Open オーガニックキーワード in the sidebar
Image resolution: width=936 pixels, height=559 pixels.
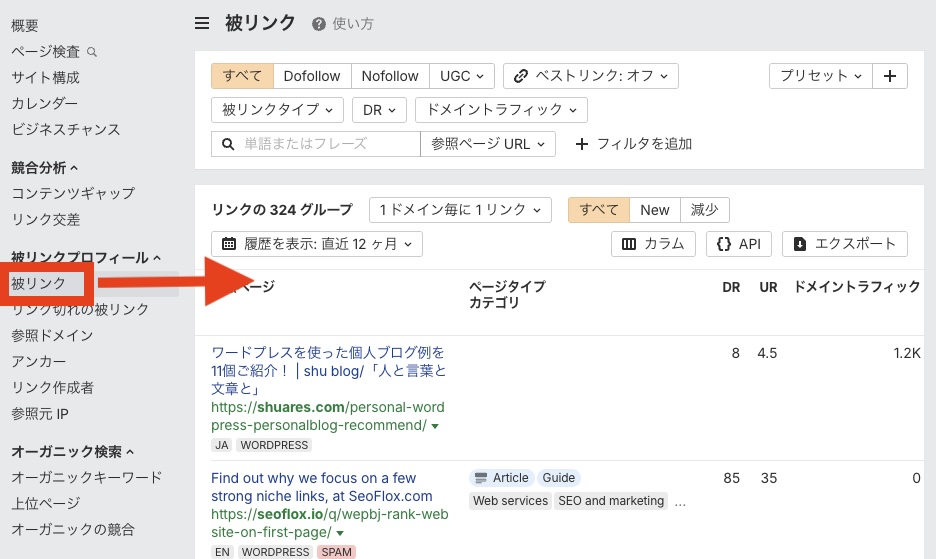(x=87, y=477)
